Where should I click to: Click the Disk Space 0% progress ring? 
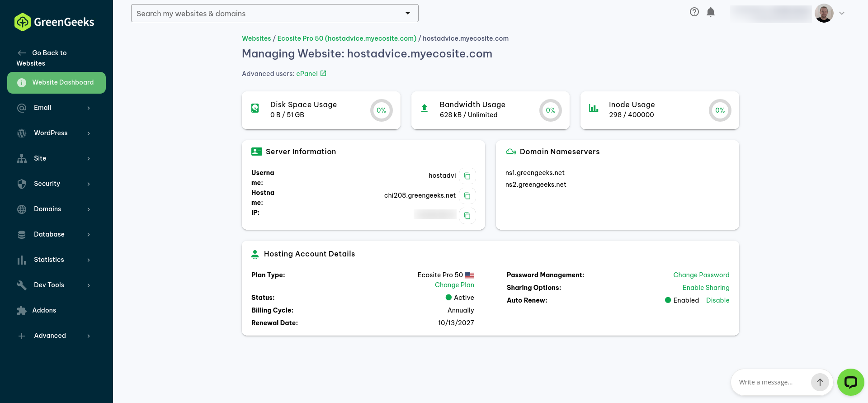[x=382, y=110]
